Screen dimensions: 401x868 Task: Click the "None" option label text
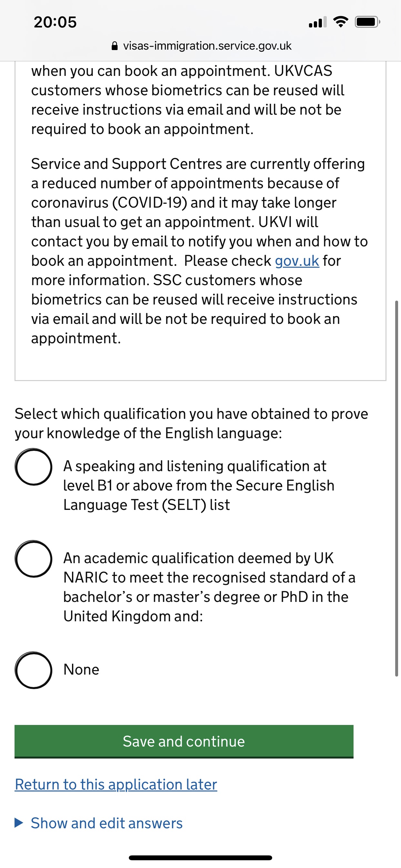[x=81, y=669]
